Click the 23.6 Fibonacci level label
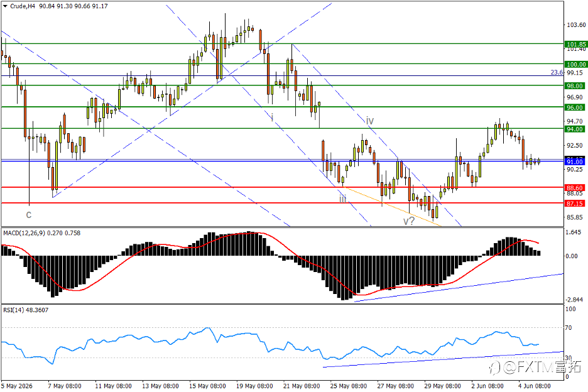The height and width of the screenshot is (392, 588). [557, 72]
